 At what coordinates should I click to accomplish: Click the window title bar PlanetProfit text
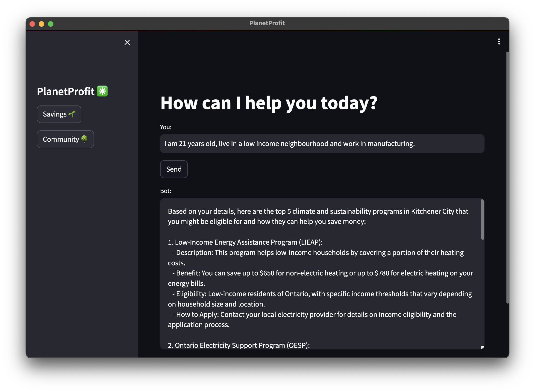click(267, 23)
